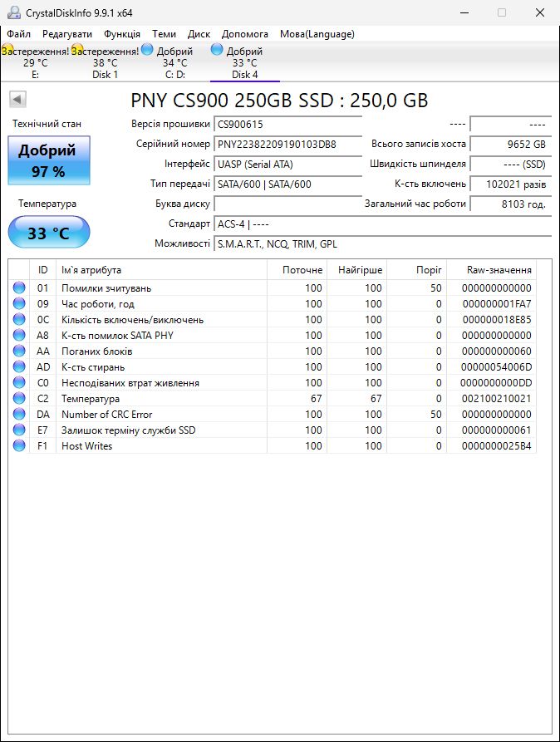This screenshot has width=560, height=742.
Task: Select the Number of CRC Error row
Action: [273, 414]
